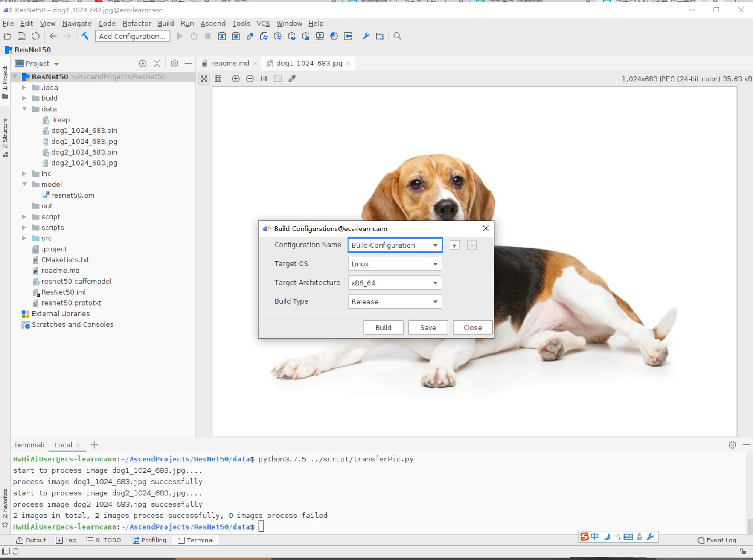Add new build configuration with plus button

pos(454,245)
